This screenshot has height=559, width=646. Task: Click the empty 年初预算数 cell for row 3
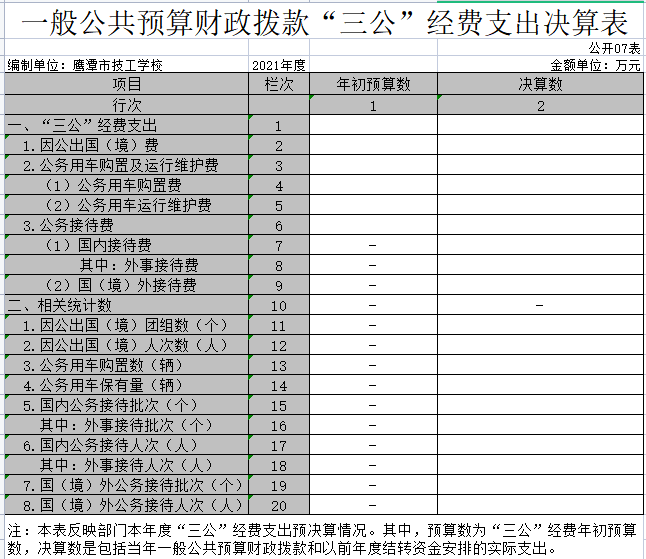pos(373,165)
